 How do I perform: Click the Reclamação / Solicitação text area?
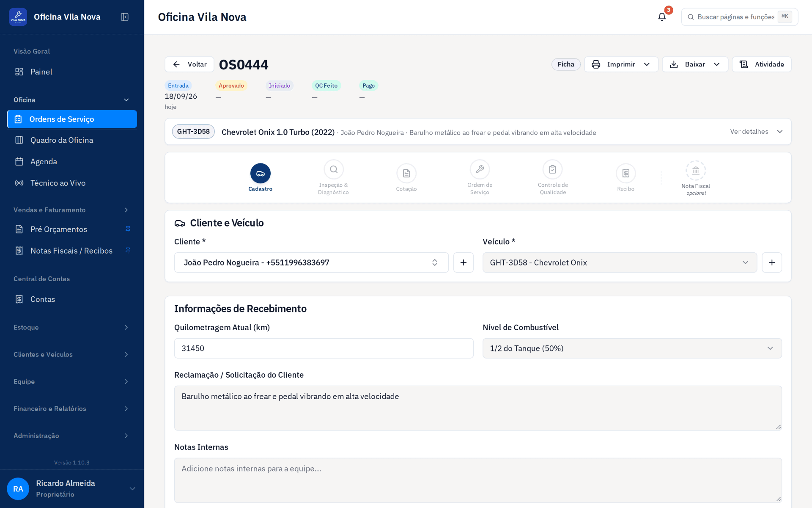pos(478,408)
